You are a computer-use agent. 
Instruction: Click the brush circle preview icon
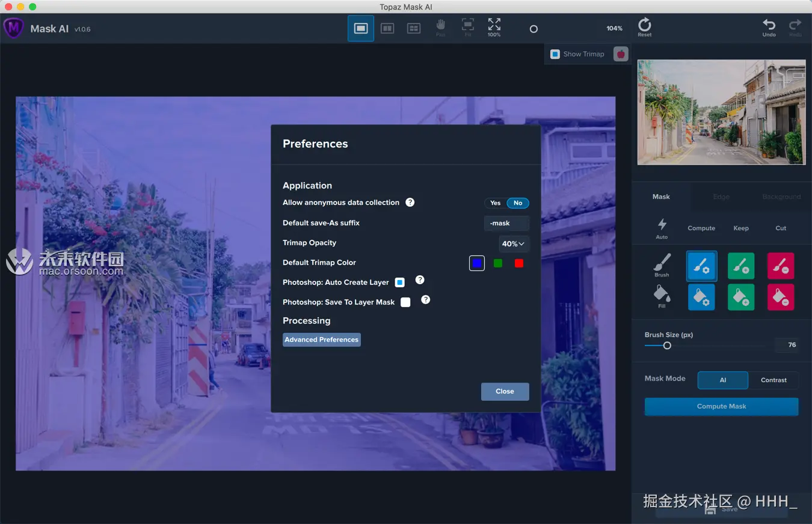(x=534, y=29)
